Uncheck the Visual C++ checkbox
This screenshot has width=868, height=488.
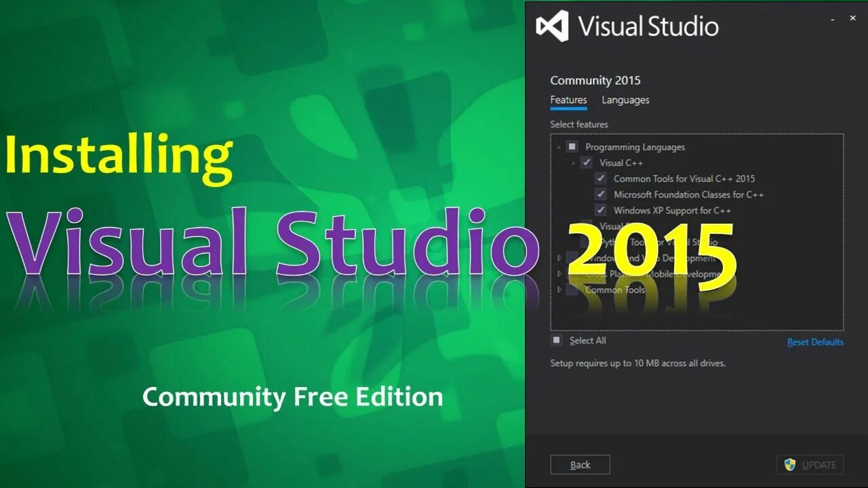tap(587, 163)
